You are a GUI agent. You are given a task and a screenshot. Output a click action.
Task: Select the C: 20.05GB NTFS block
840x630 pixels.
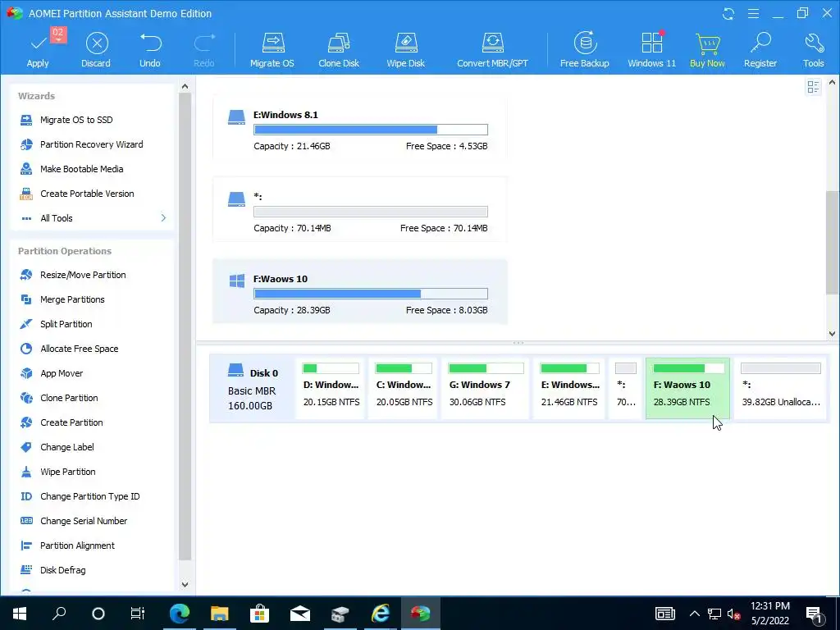(x=404, y=389)
